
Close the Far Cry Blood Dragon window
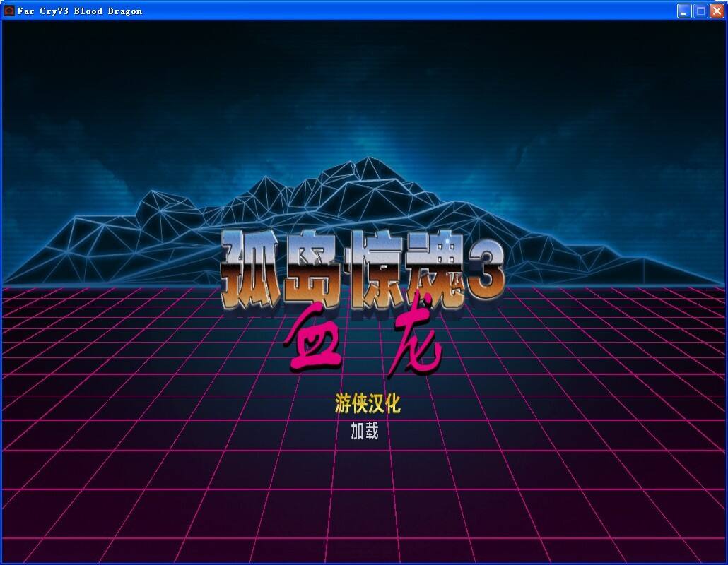click(x=717, y=11)
